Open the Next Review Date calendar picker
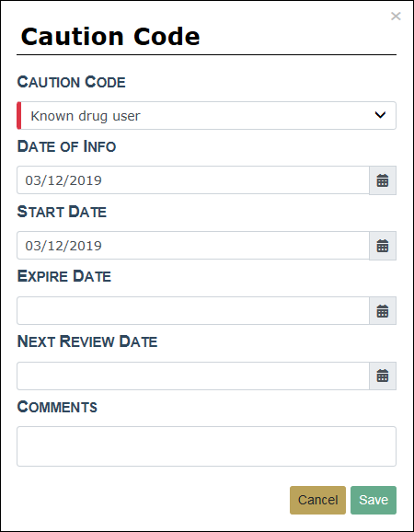 coord(383,376)
